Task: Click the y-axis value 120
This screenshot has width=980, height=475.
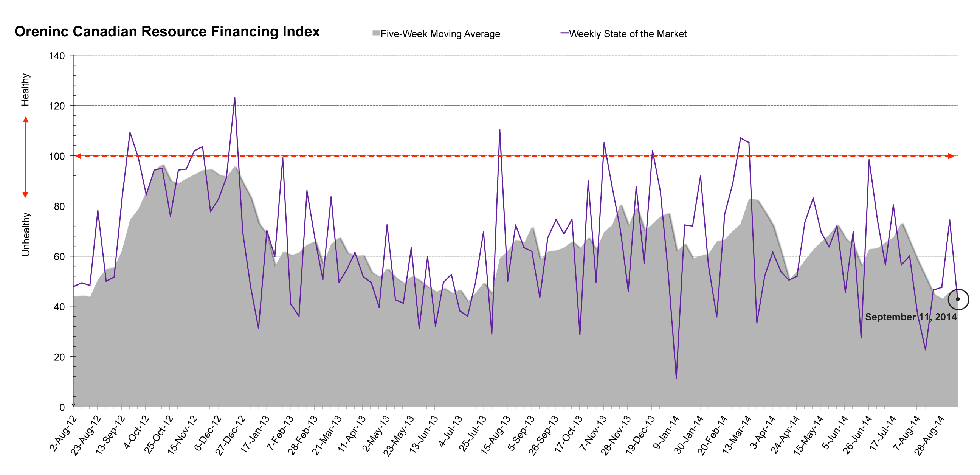Action: coord(57,106)
